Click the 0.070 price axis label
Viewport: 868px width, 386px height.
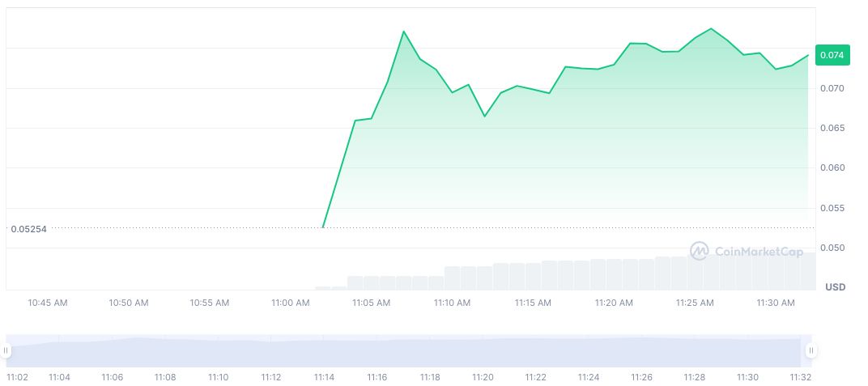pyautogui.click(x=832, y=88)
